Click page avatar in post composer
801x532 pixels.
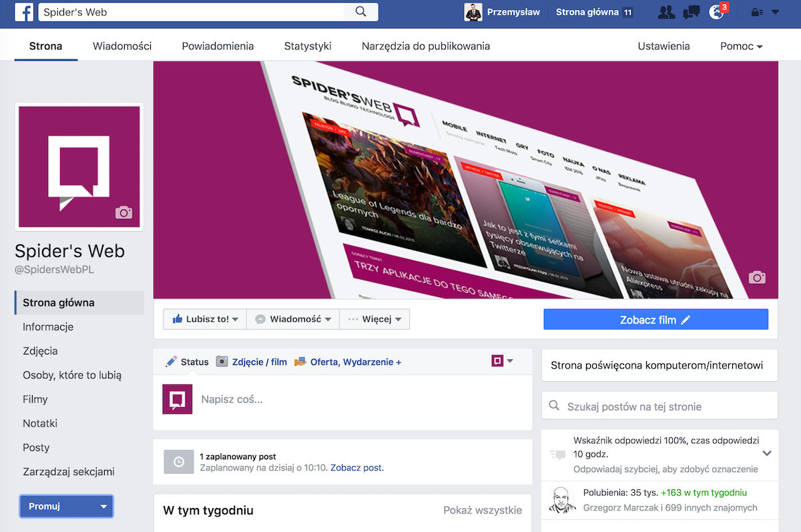click(178, 399)
